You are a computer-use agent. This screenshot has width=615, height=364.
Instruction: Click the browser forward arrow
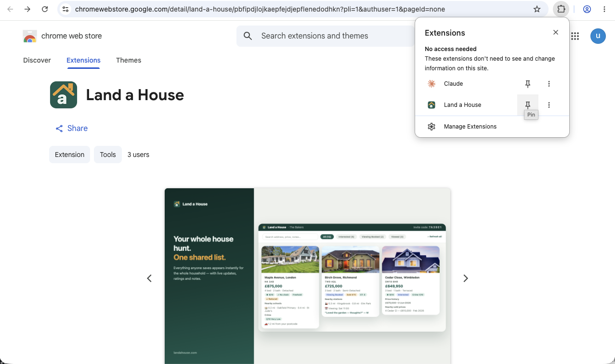(x=27, y=9)
